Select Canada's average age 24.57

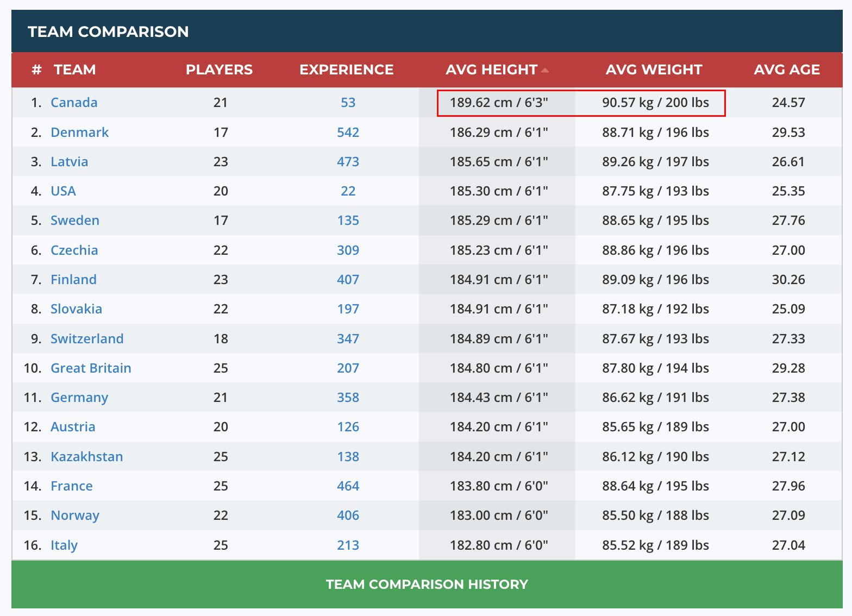tap(788, 103)
